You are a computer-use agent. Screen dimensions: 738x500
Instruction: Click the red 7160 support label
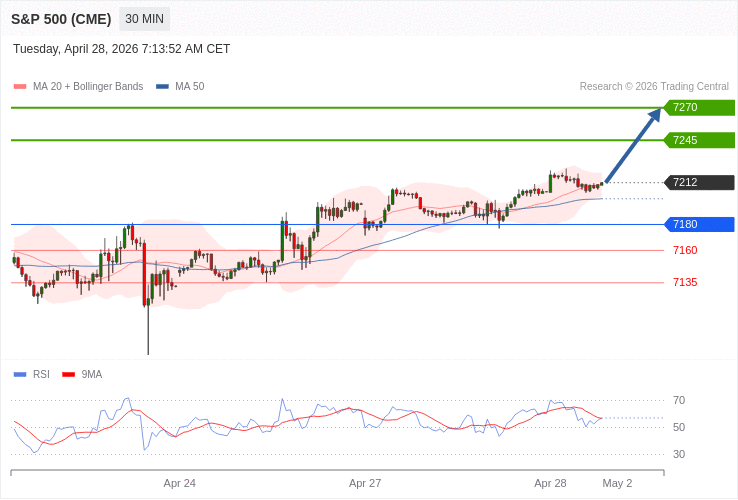click(x=685, y=250)
